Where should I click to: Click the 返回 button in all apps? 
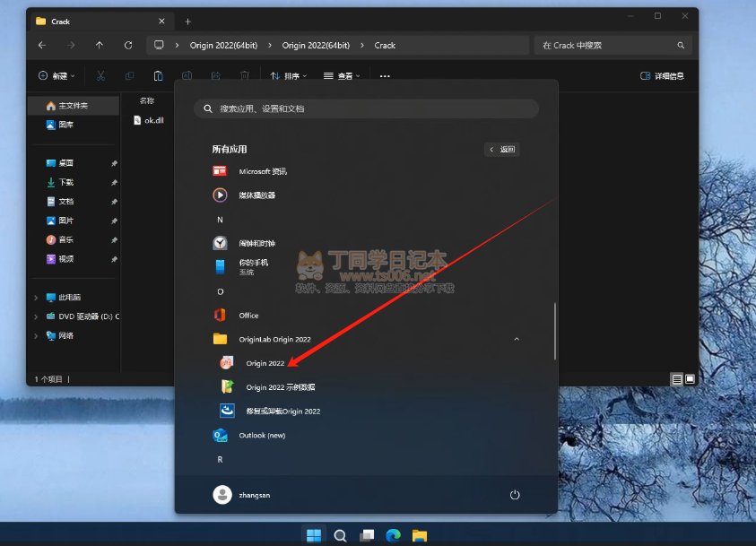(502, 150)
